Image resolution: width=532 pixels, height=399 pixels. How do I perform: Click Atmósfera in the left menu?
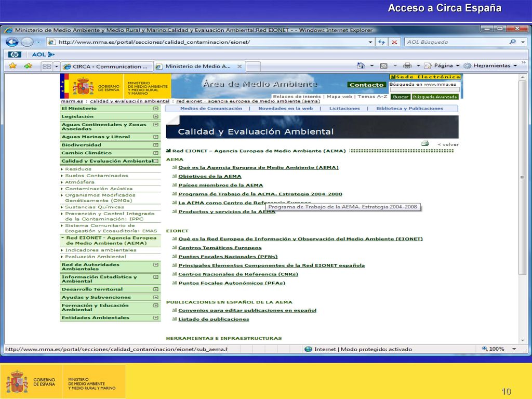click(x=79, y=182)
